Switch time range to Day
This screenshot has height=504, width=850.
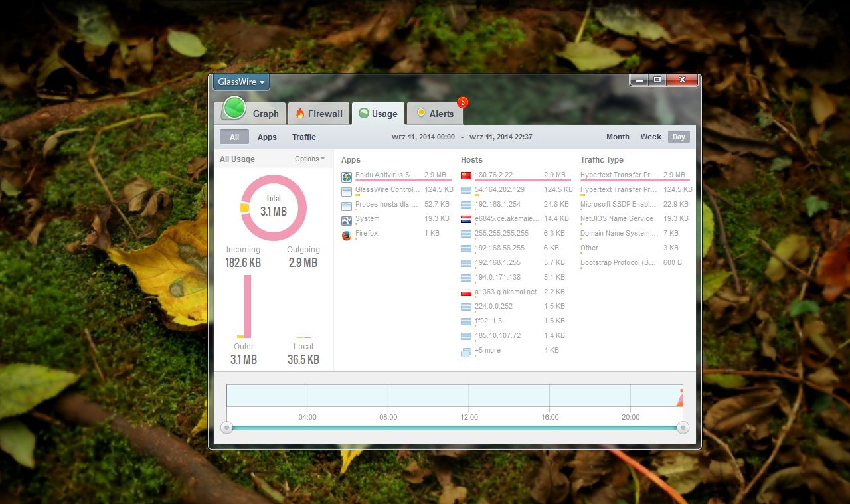point(679,137)
